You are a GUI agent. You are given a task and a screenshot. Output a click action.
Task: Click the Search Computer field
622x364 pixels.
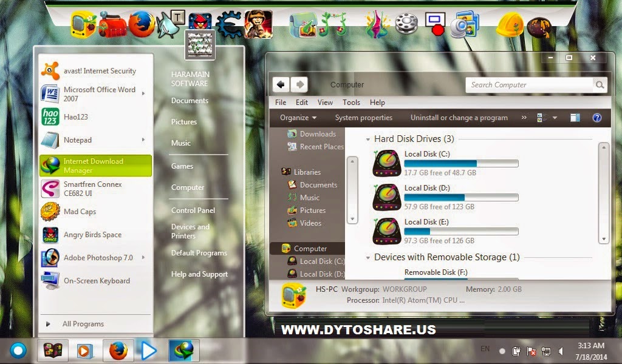point(529,85)
